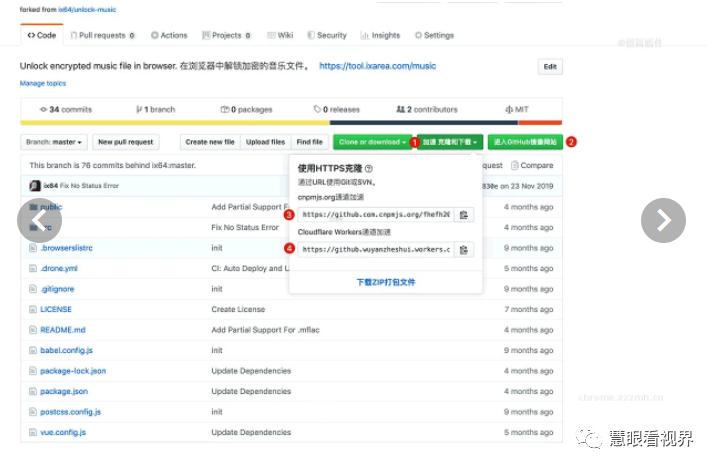716x469 pixels.
Task: Open the Clone or download dropdown
Action: coord(372,142)
